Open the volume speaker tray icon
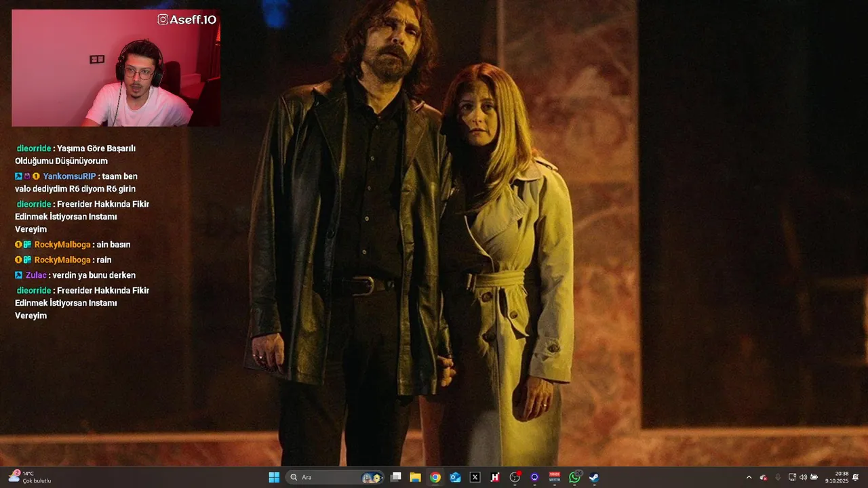The height and width of the screenshot is (488, 868). (x=803, y=477)
